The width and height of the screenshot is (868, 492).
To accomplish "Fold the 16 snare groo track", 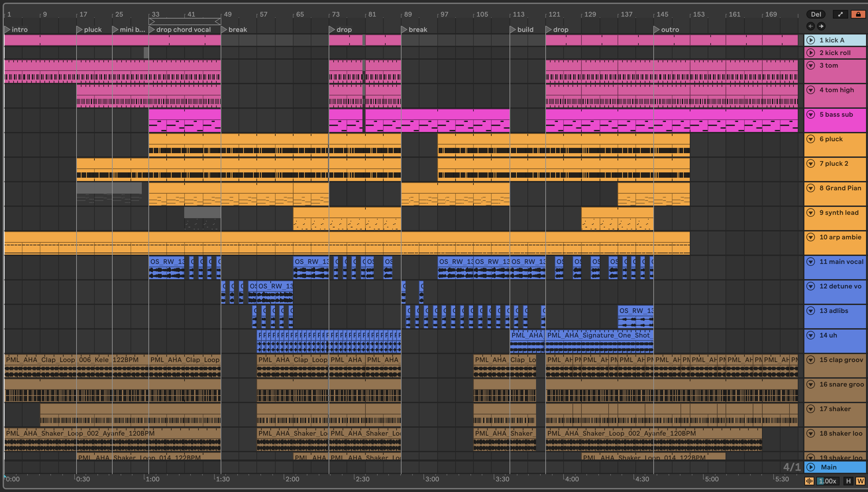I will pos(811,384).
